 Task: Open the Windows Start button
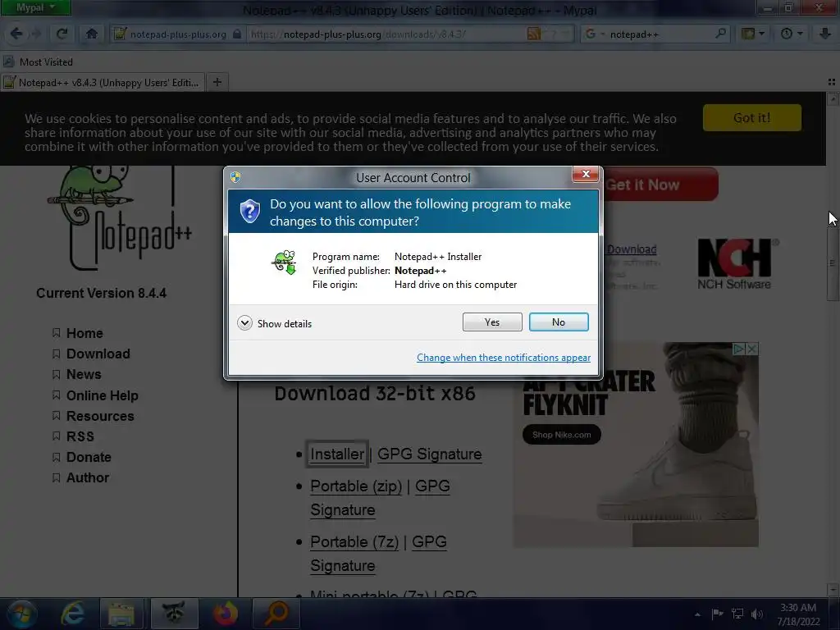tap(21, 614)
